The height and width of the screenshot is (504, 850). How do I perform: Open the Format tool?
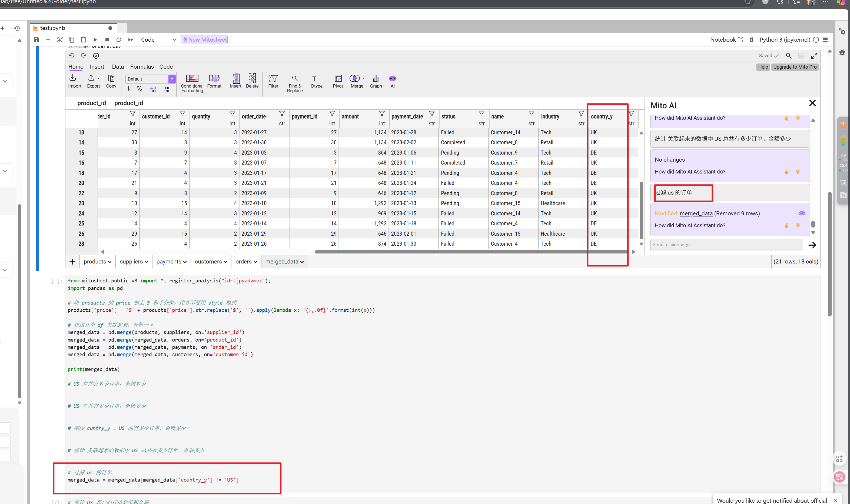(214, 82)
